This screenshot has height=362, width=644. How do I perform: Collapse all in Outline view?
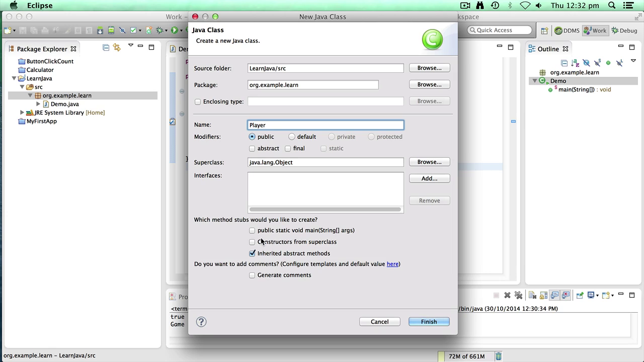(x=564, y=63)
